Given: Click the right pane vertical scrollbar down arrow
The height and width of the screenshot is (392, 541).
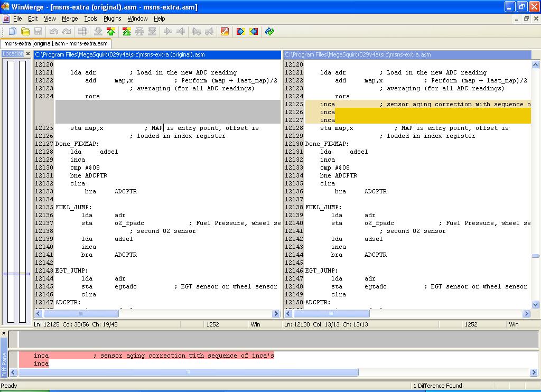Looking at the screenshot, I should pyautogui.click(x=536, y=305).
